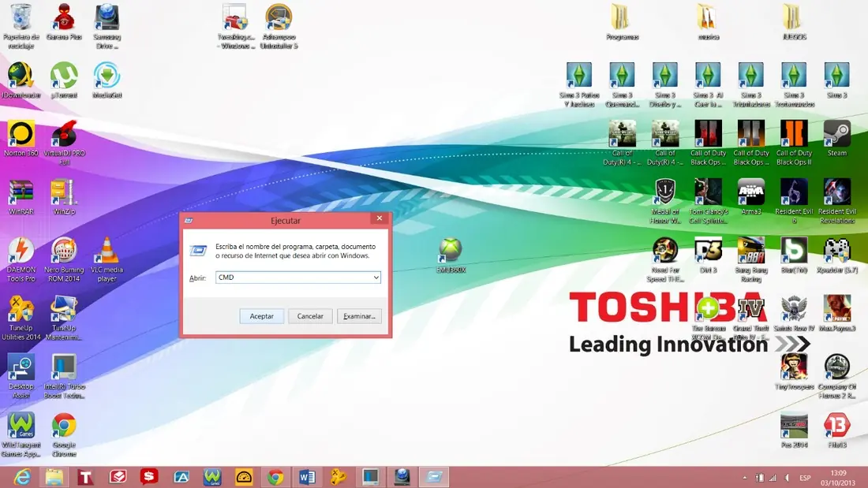This screenshot has width=868, height=488.
Task: Select the Tom Clancy's Splinter Cell icon
Action: [708, 201]
